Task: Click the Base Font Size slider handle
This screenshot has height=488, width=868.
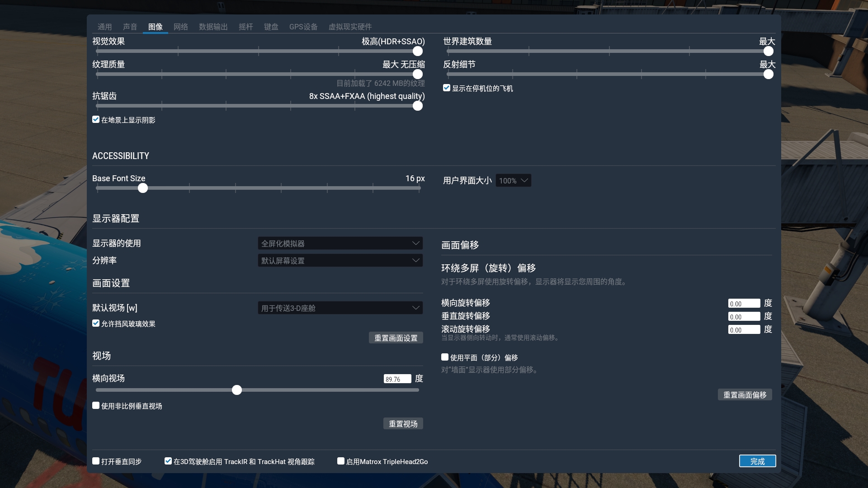Action: tap(143, 188)
